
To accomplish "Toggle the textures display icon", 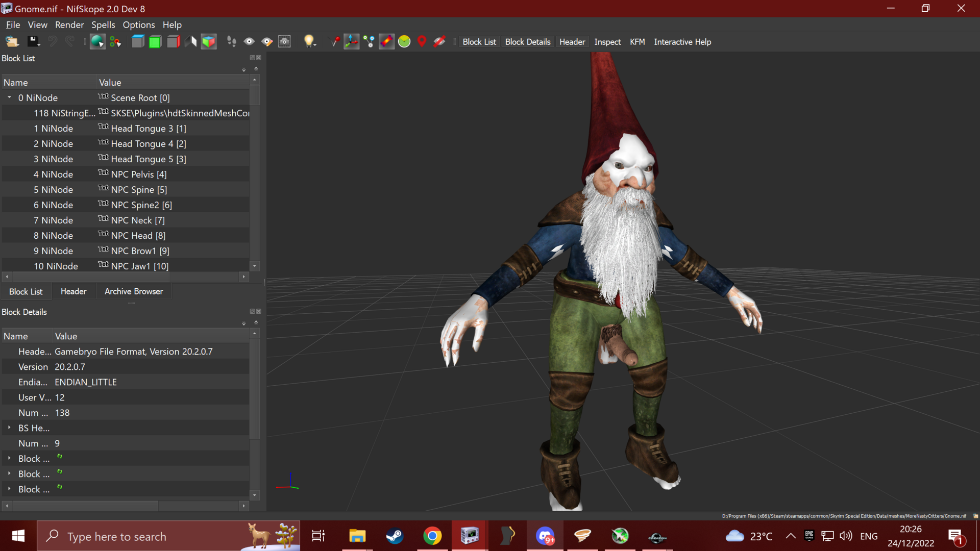I will [x=387, y=42].
